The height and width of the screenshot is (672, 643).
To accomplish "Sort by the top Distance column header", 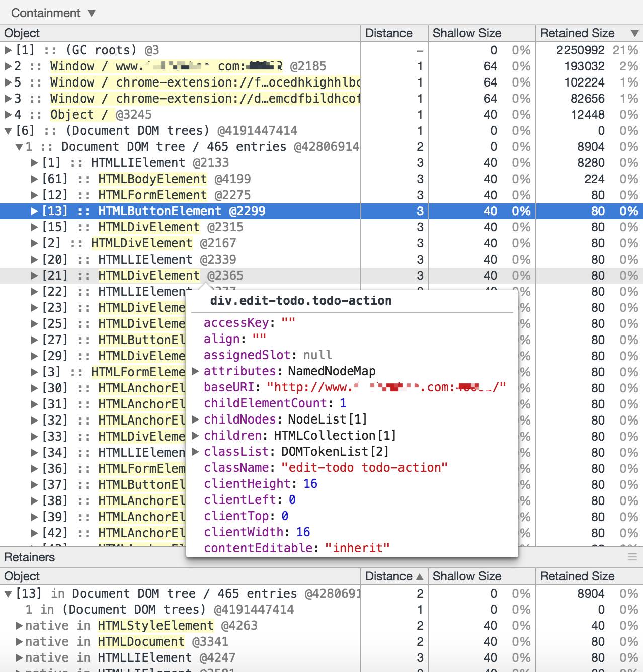I will 394,33.
